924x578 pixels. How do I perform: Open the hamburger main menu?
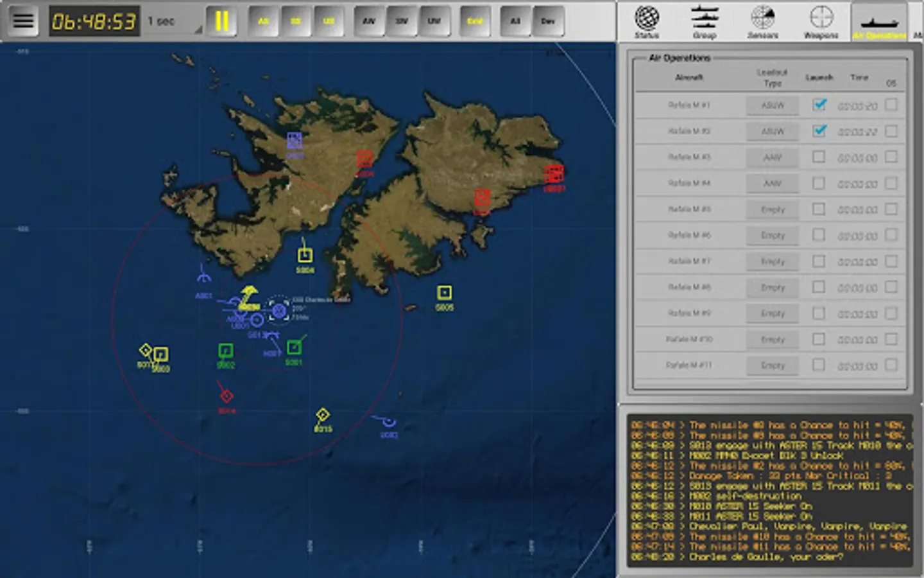pos(23,21)
